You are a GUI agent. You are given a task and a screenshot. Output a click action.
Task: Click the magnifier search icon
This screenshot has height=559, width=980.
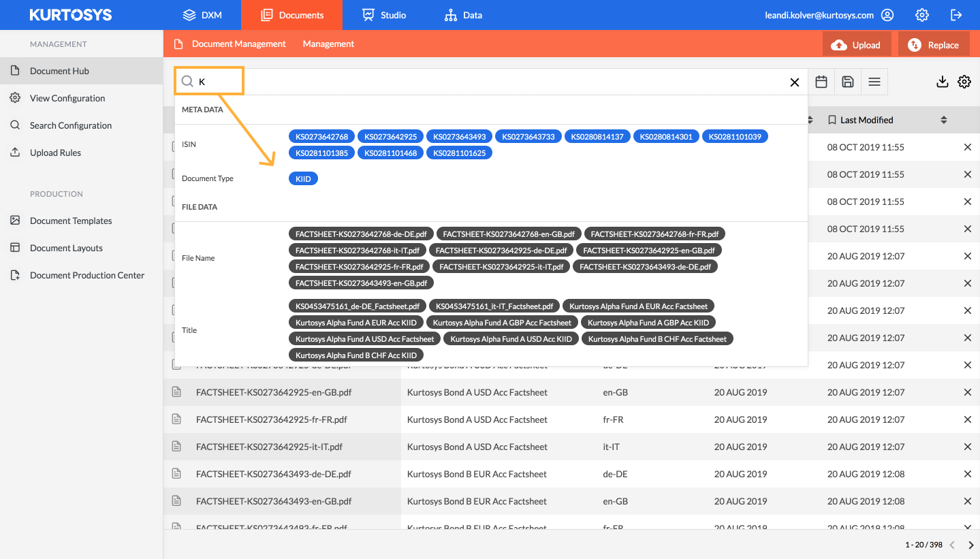187,82
